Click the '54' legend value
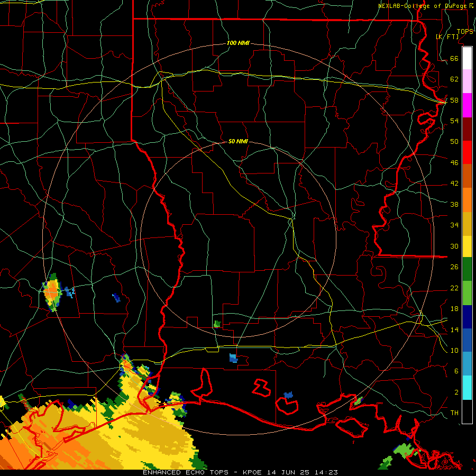Viewport: 476px width, 476px height. tap(454, 121)
